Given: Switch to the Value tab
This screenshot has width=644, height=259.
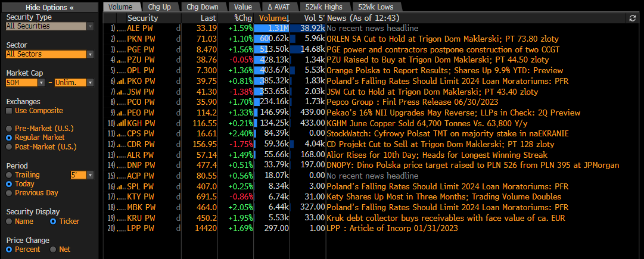Looking at the screenshot, I should (x=243, y=7).
